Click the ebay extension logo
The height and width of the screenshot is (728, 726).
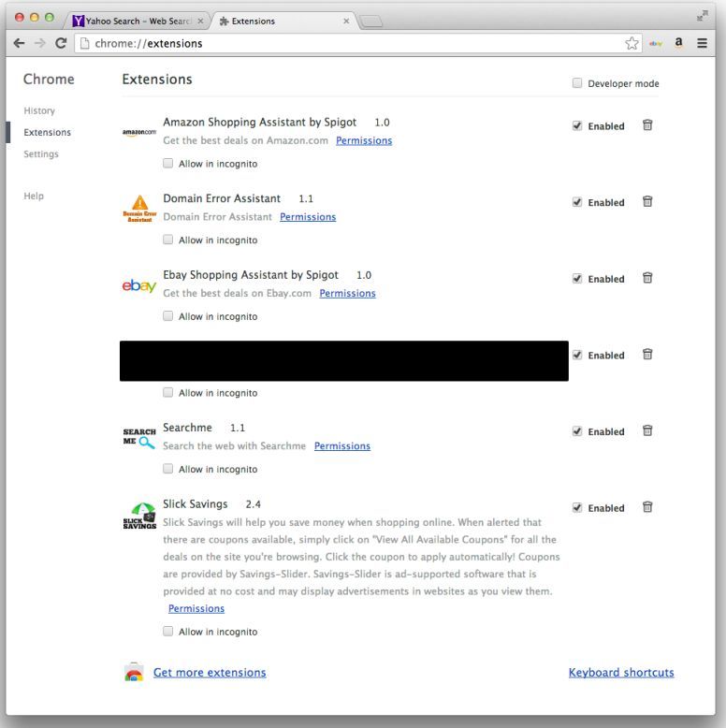tap(139, 285)
